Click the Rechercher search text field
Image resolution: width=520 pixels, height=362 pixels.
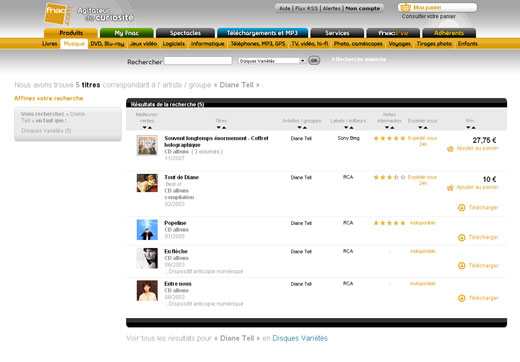tap(198, 61)
